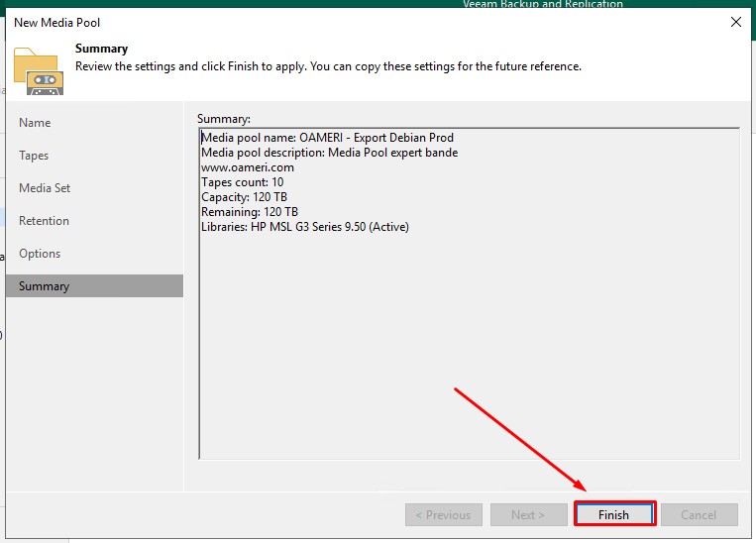
Task: Click the www.oameri.com text line
Action: (x=248, y=167)
